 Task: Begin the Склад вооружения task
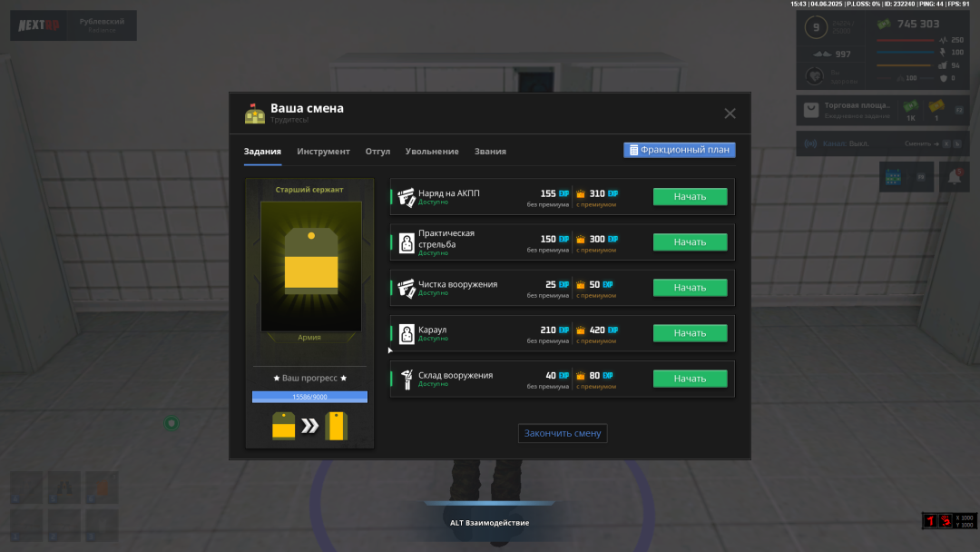point(690,379)
